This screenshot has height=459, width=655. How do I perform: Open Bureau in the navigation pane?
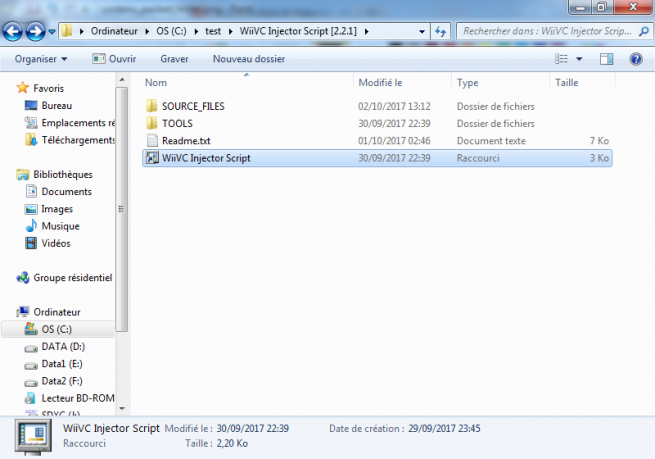(56, 105)
